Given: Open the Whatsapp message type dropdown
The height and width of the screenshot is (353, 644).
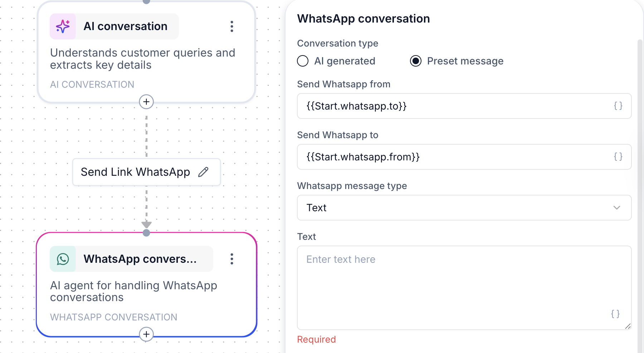Looking at the screenshot, I should pyautogui.click(x=464, y=208).
